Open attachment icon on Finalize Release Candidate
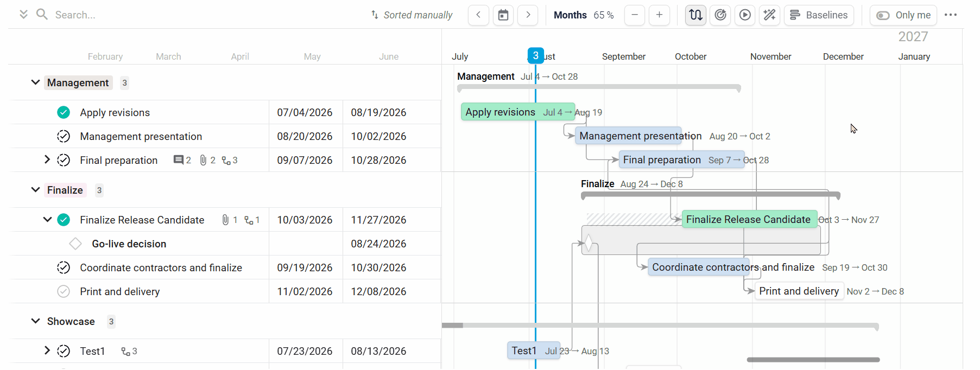This screenshot has width=980, height=370. (x=229, y=220)
